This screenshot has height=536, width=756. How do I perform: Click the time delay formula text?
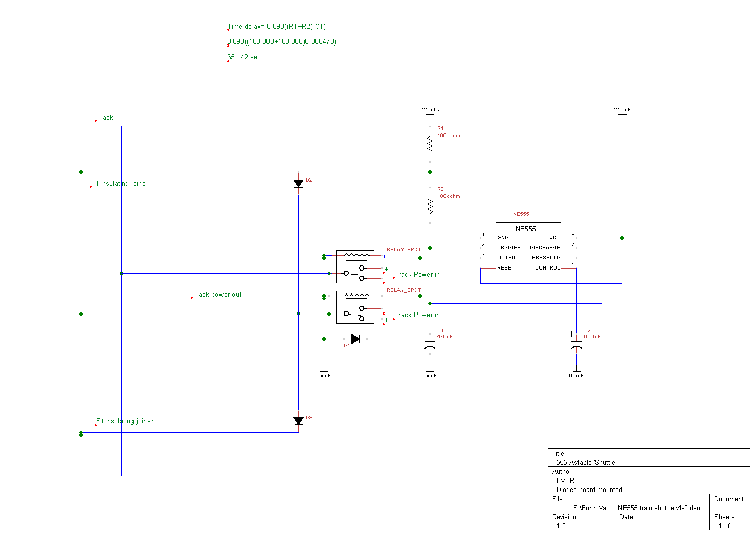pyautogui.click(x=277, y=26)
